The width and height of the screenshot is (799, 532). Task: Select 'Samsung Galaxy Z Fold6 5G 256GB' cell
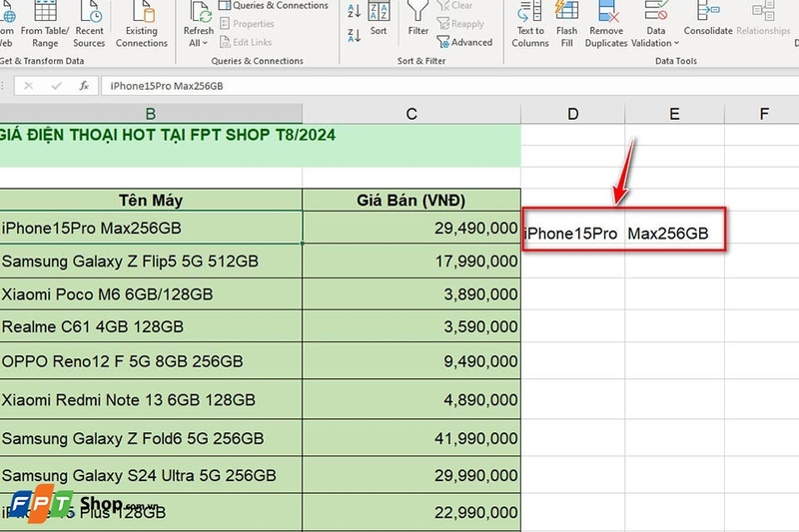(x=151, y=438)
